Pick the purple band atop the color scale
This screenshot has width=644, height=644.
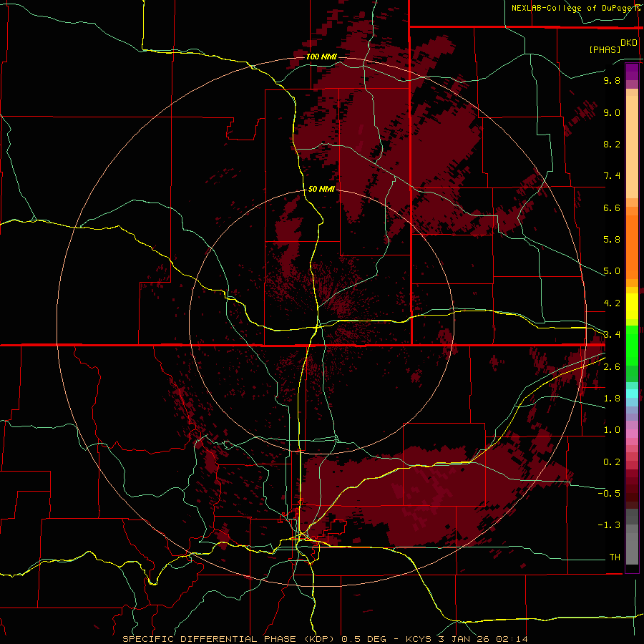(632, 72)
